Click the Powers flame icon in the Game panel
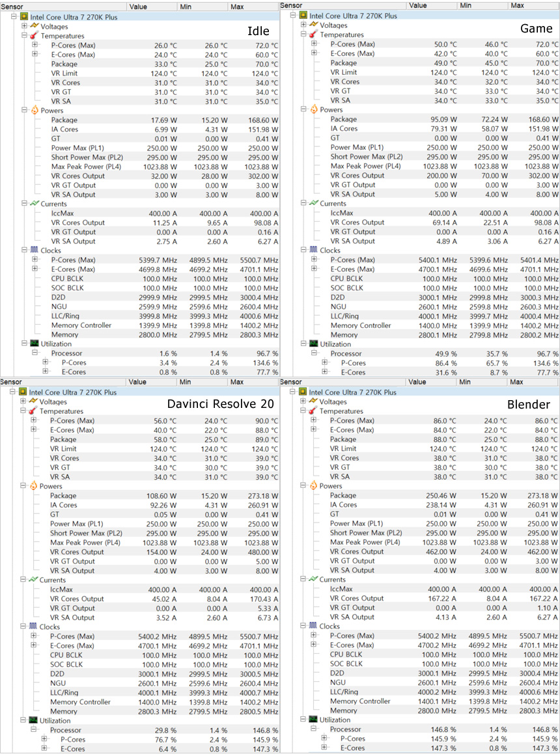This screenshot has width=560, height=756. (x=313, y=109)
